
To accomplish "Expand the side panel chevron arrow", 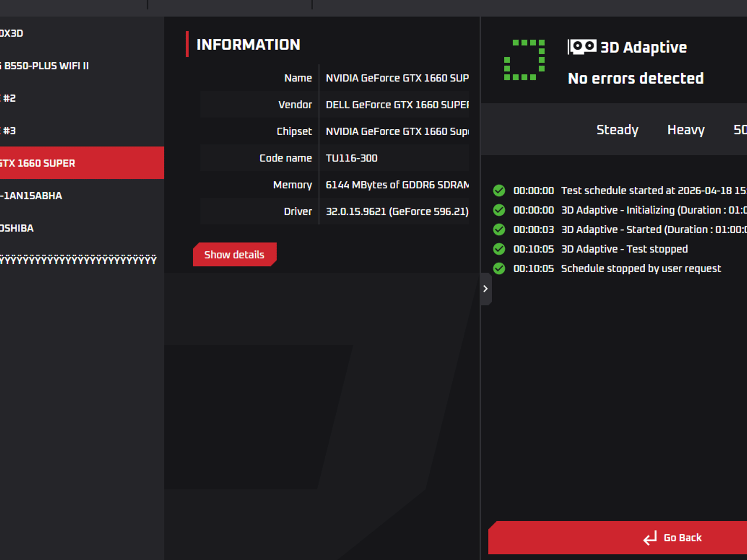I will point(485,289).
